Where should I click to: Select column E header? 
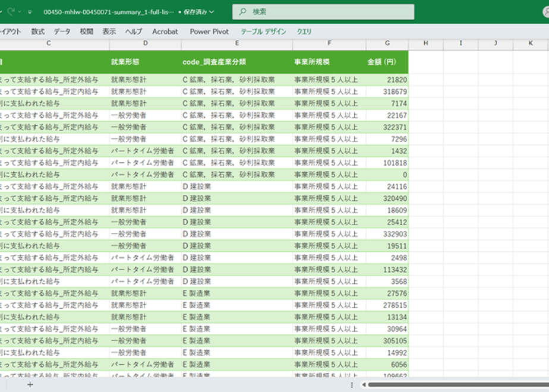point(237,43)
